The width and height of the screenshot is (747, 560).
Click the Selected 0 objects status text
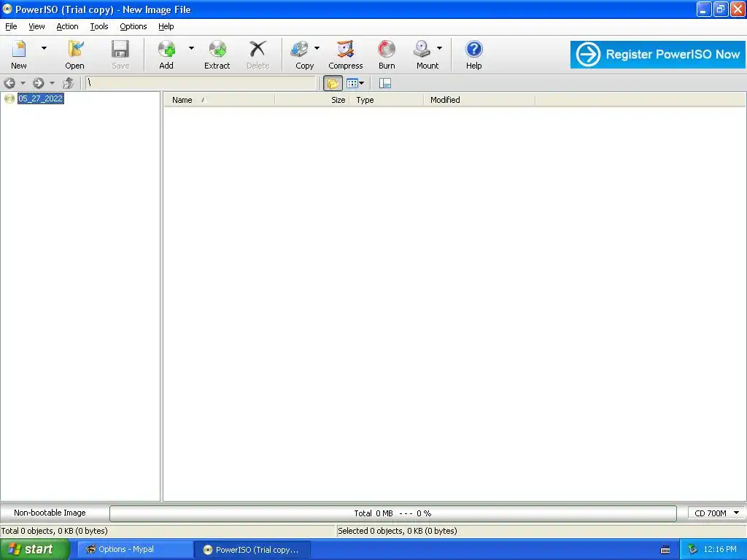[398, 531]
